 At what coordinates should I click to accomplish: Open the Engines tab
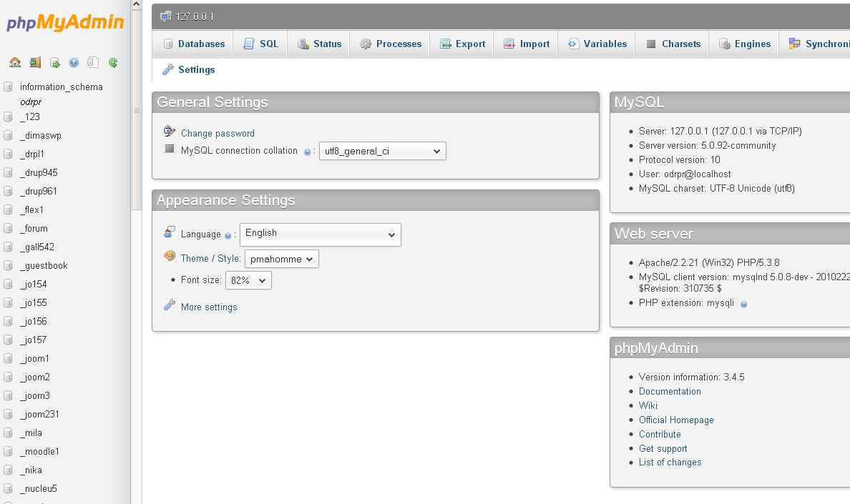click(744, 44)
